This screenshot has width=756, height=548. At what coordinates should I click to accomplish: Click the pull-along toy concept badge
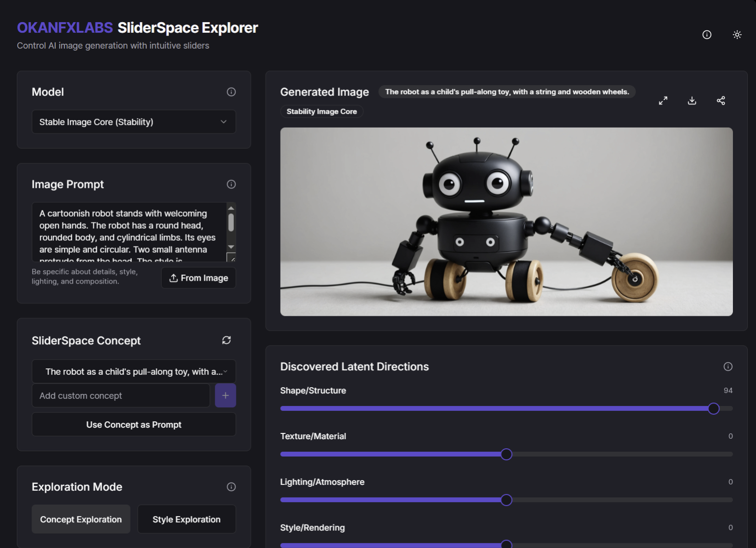coord(507,91)
